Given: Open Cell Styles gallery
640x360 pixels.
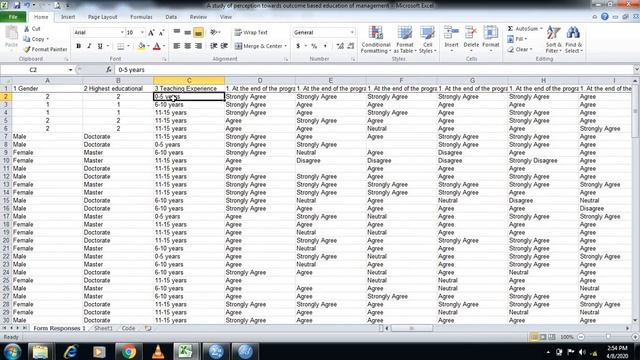Looking at the screenshot, I should 427,39.
